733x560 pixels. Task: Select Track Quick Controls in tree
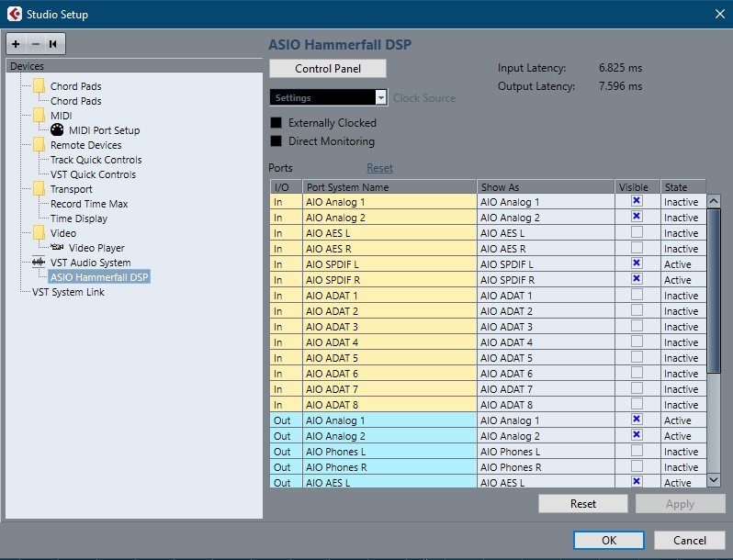click(96, 160)
